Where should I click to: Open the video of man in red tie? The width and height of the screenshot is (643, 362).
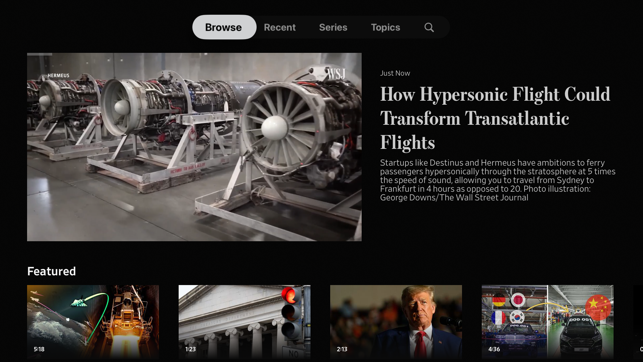click(x=396, y=322)
